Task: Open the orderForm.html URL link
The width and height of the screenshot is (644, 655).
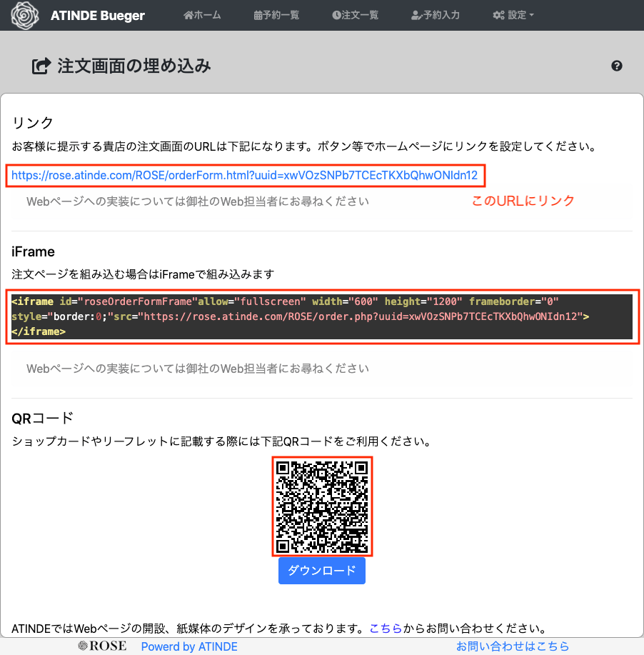Action: pos(244,176)
